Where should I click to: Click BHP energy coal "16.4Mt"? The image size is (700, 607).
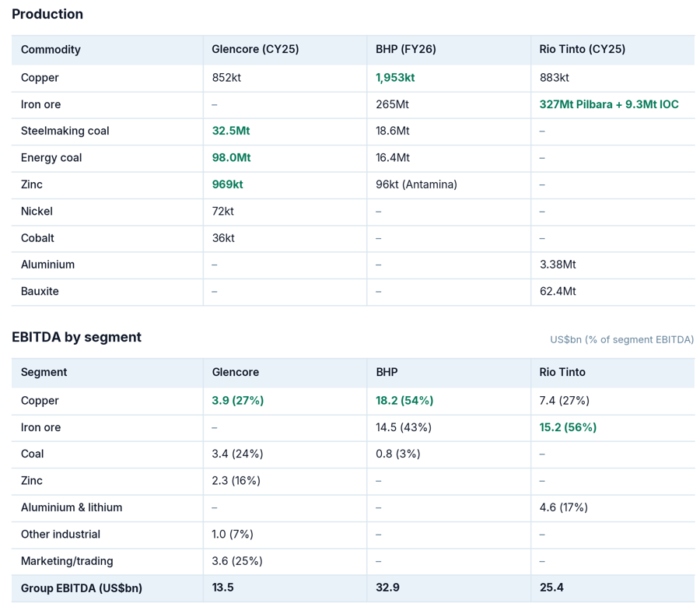click(x=393, y=158)
